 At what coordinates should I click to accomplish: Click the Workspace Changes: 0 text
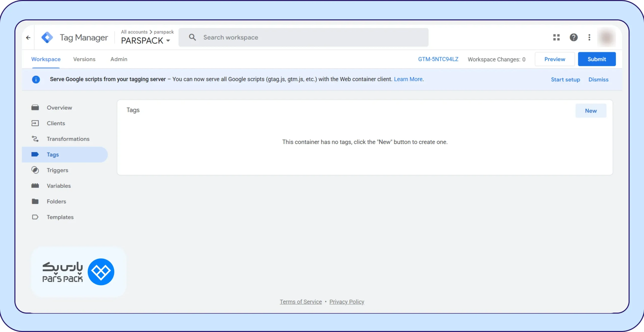click(497, 59)
